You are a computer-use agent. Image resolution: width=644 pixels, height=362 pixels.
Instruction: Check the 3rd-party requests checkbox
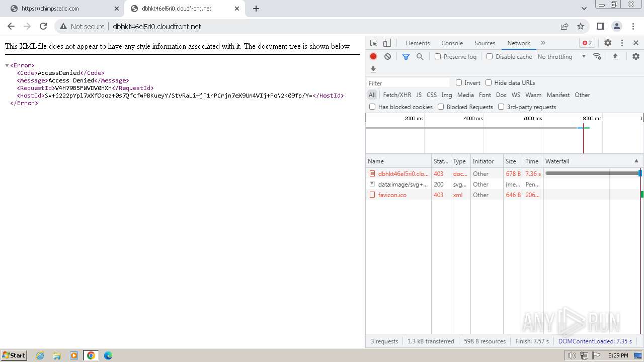[x=501, y=107]
